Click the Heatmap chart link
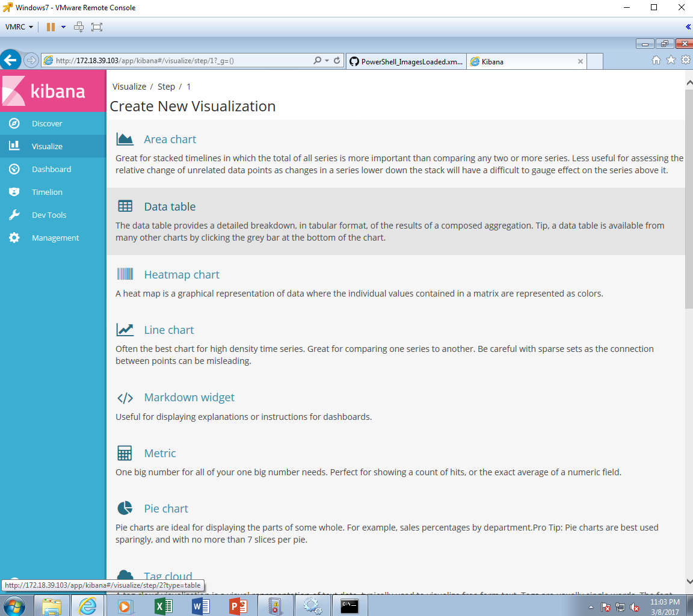The height and width of the screenshot is (616, 693). (x=182, y=274)
